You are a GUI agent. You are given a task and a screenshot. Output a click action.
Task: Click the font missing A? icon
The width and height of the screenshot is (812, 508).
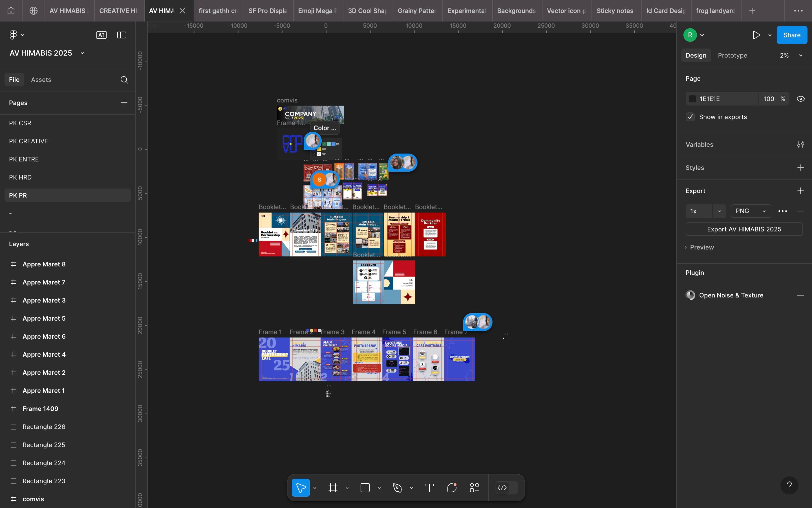101,35
